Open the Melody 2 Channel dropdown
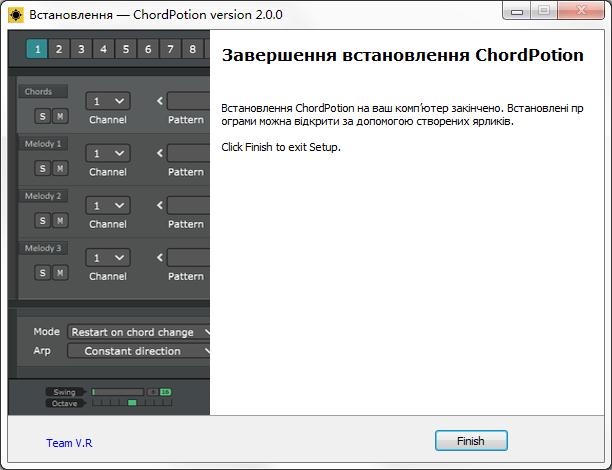The height and width of the screenshot is (470, 612). tap(108, 205)
